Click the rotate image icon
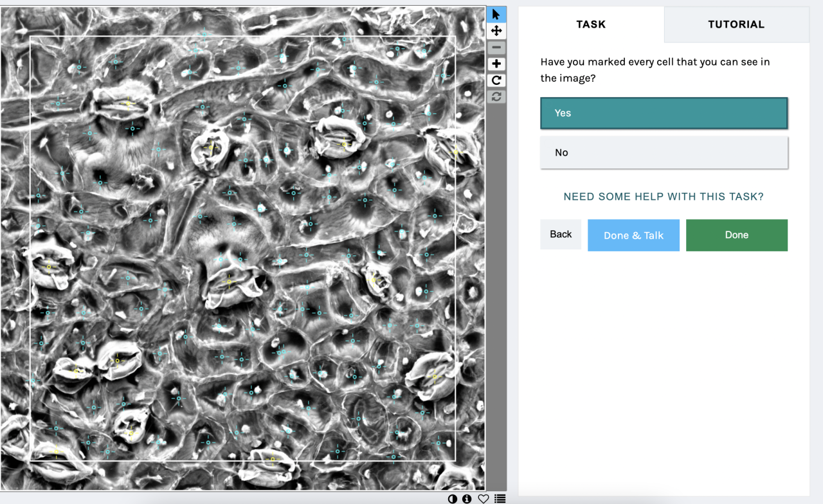 coord(496,80)
